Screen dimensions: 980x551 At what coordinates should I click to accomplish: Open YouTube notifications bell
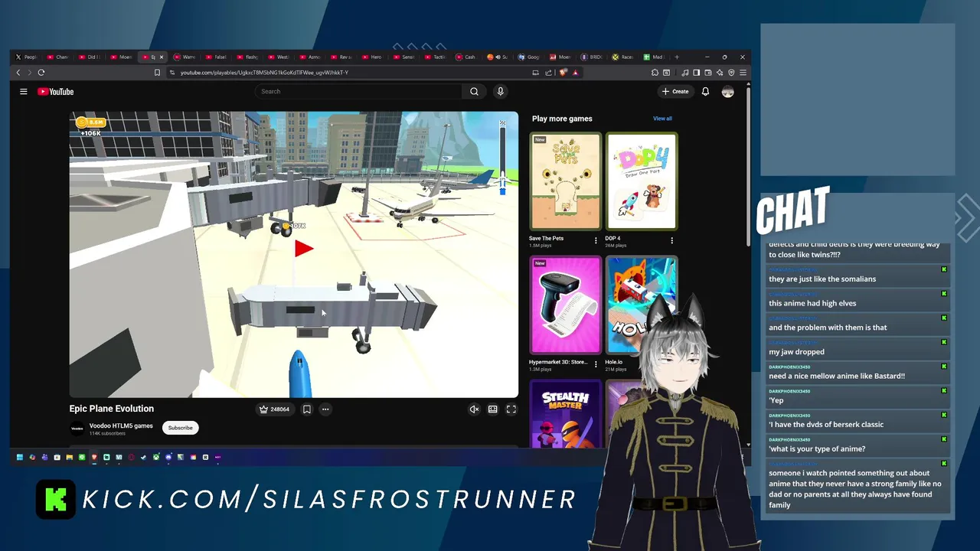[705, 92]
